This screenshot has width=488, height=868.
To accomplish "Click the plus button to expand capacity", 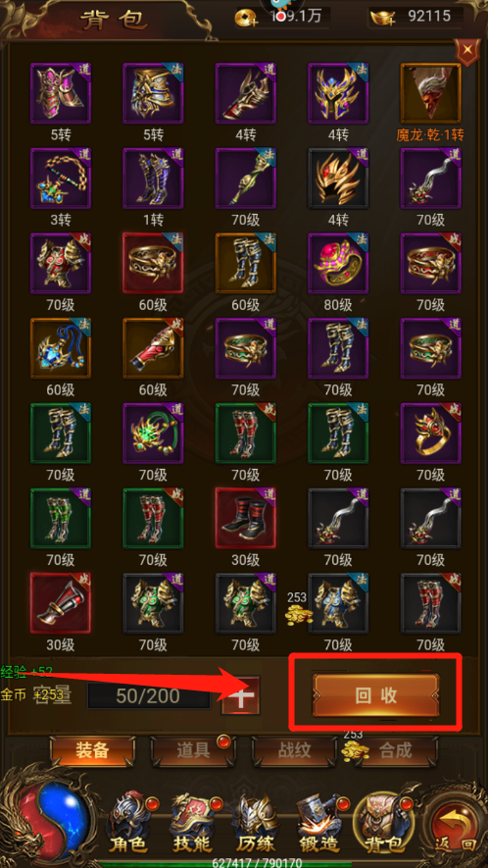I will (240, 695).
